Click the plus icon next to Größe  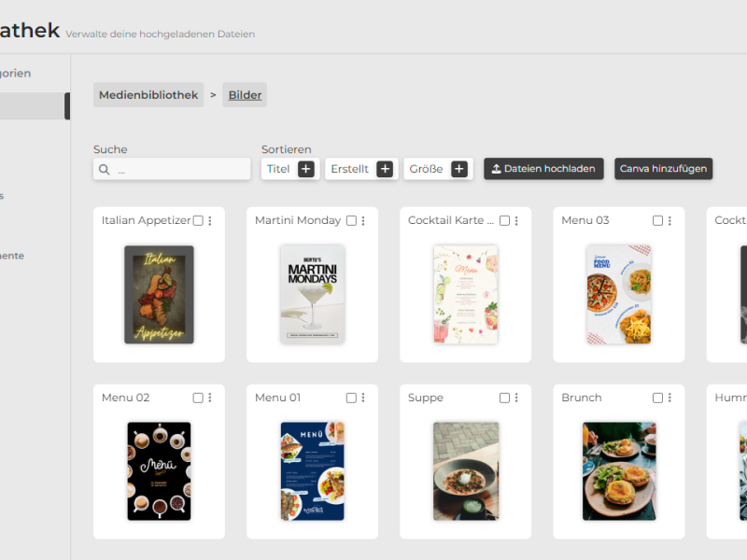coord(459,169)
